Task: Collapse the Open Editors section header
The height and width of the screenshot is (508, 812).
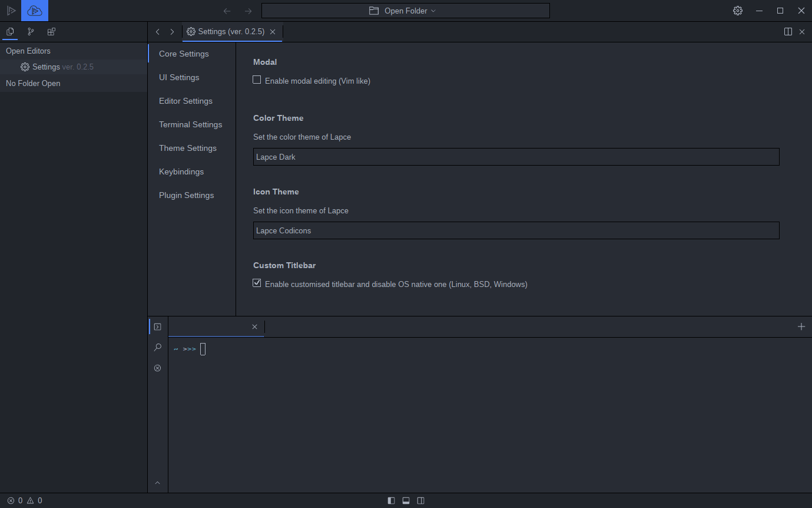Action: 74,51
